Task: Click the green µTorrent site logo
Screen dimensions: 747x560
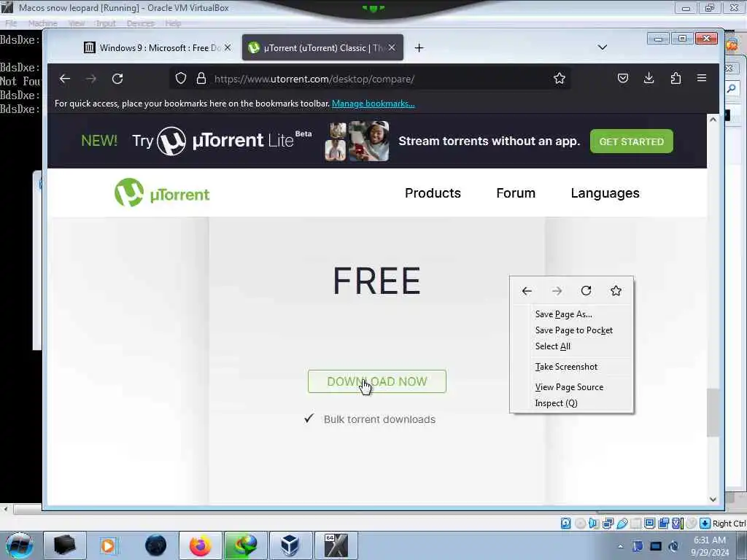Action: 162,192
